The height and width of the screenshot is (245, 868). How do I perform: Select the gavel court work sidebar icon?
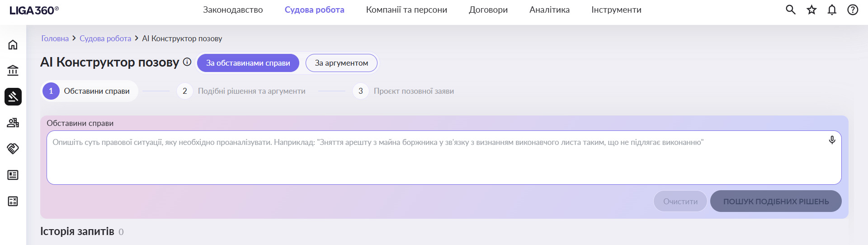point(13,96)
